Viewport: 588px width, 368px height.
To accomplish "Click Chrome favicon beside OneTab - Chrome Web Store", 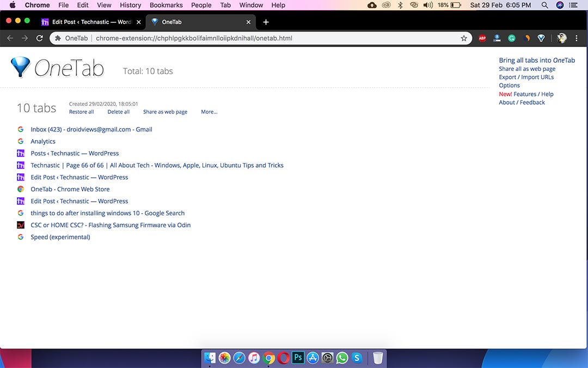I will 21,189.
